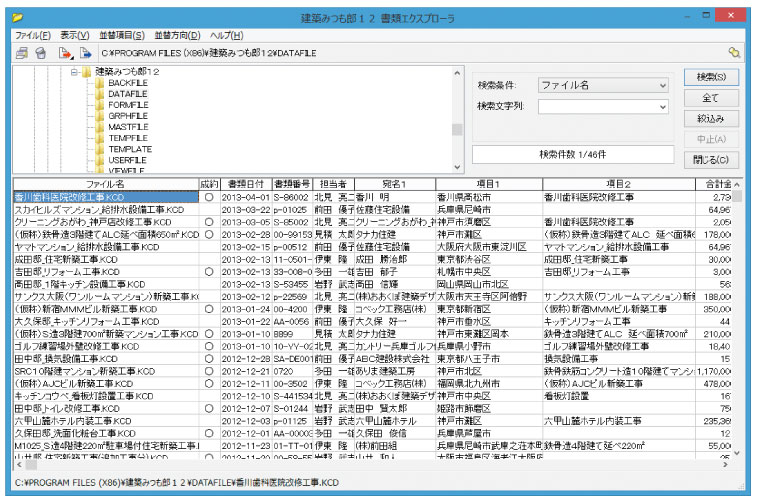
Task: Click the 絞込み button
Action: coord(711,119)
